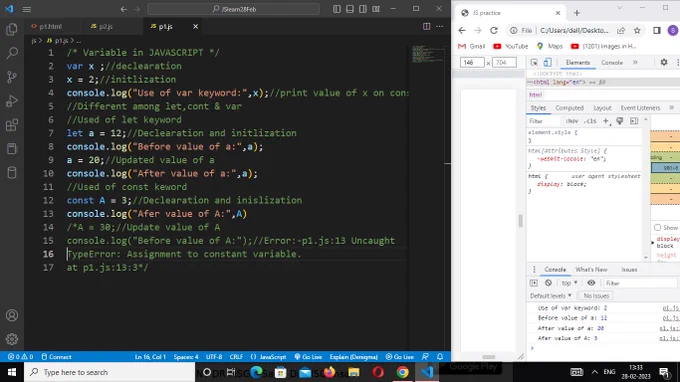Open the Gmail bookmark
The image size is (680, 382).
coord(471,46)
